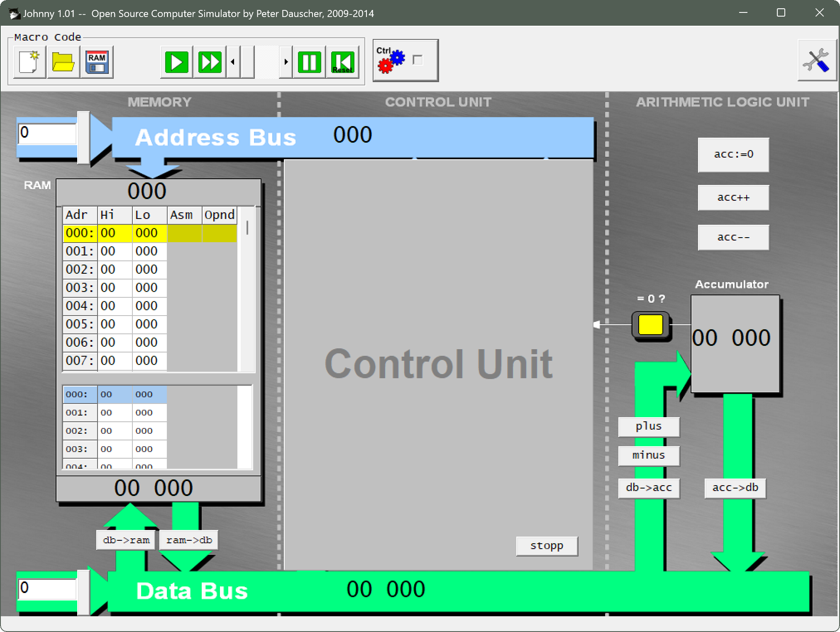Click the stopp button in the Control Unit
The image size is (840, 632).
(547, 546)
